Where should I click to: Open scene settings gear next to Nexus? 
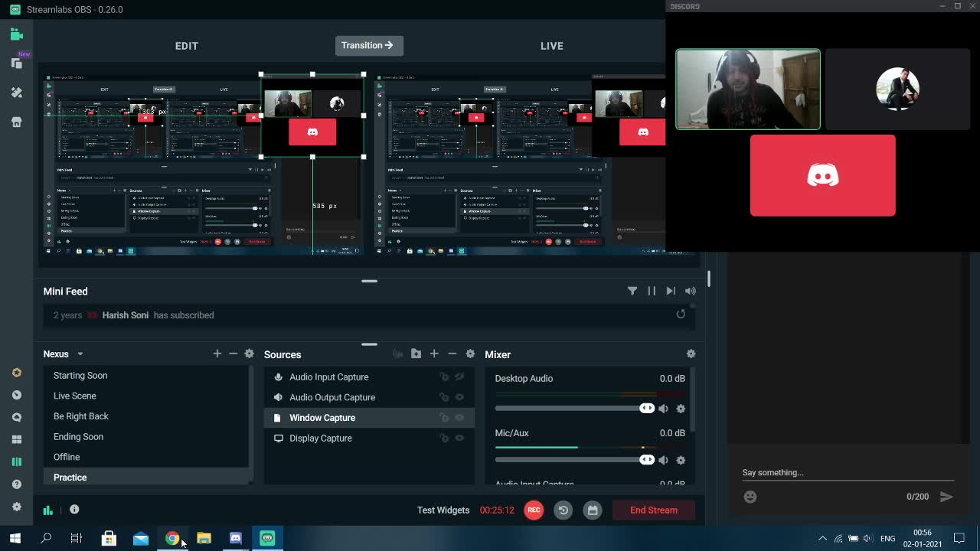pos(249,354)
